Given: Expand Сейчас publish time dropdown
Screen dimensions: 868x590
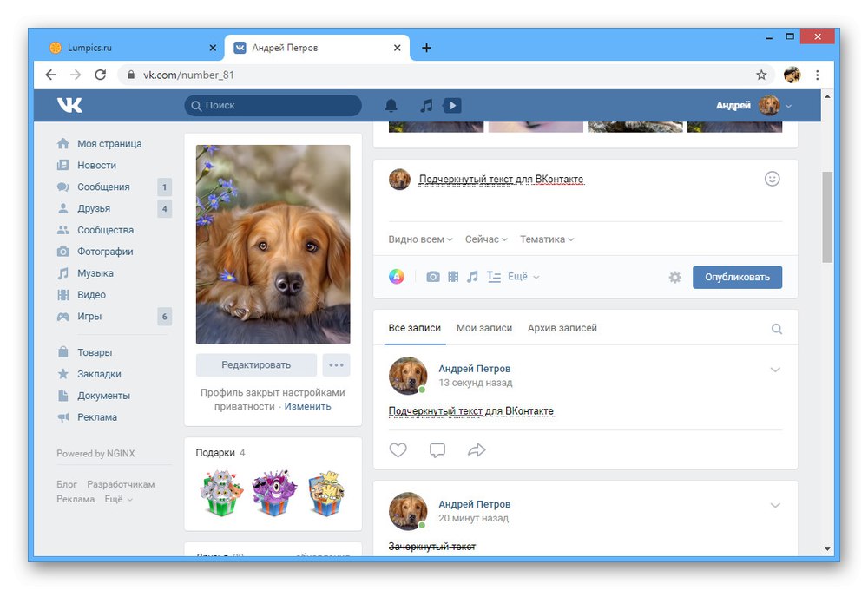Looking at the screenshot, I should coord(486,239).
